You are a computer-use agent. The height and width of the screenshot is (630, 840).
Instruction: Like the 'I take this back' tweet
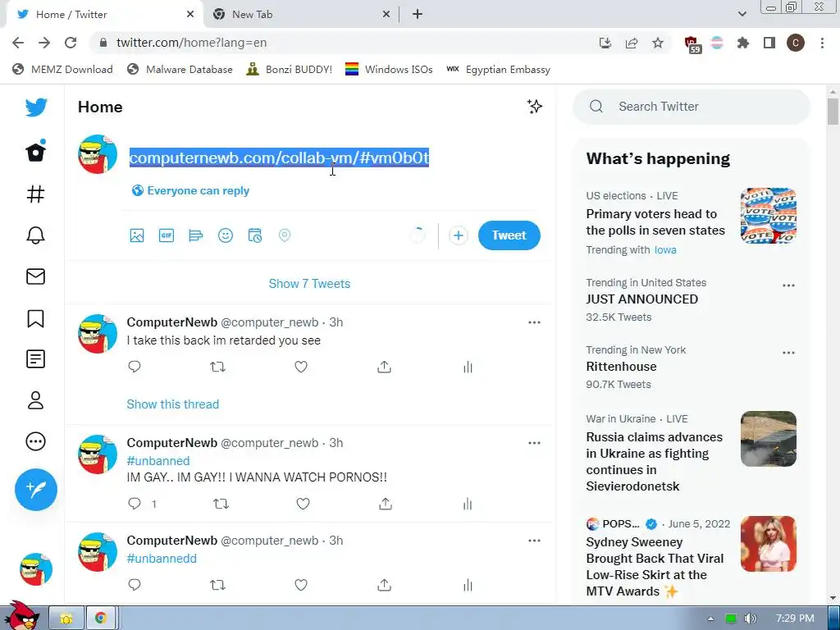point(301,367)
